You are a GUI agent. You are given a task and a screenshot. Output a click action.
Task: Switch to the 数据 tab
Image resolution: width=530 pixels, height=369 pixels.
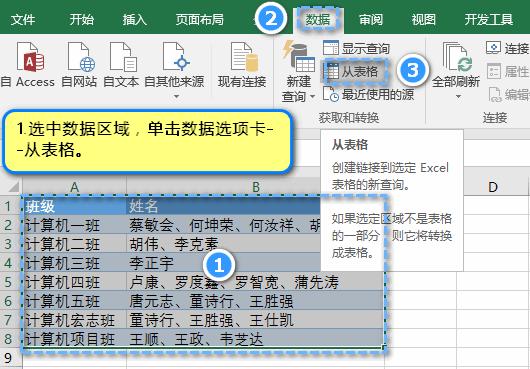point(318,20)
